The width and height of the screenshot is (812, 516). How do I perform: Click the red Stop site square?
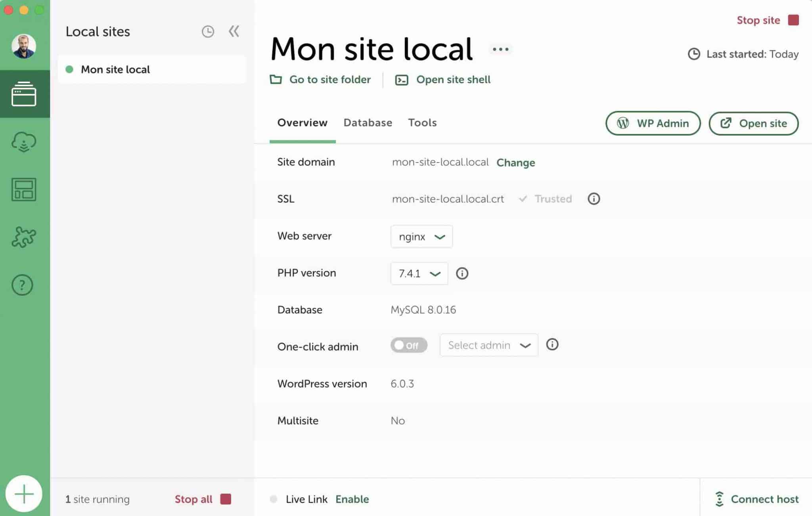click(793, 20)
